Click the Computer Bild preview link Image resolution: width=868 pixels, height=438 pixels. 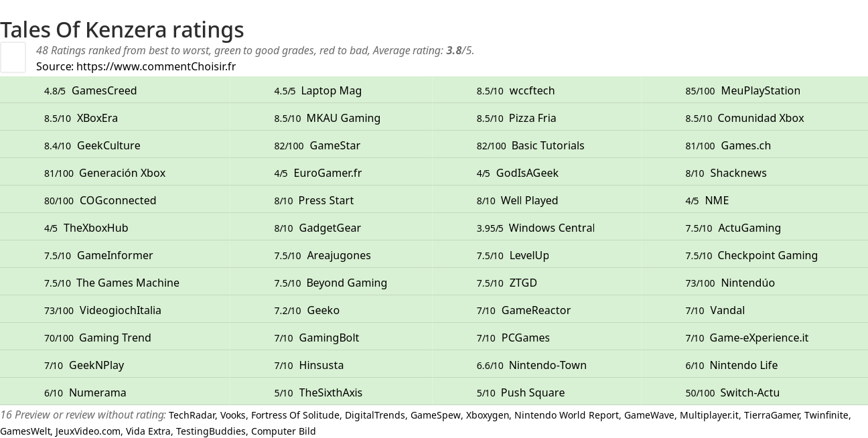[x=283, y=431]
